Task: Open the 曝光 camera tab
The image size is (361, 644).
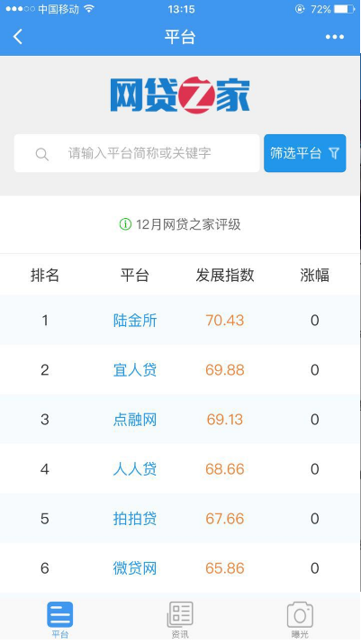Action: pyautogui.click(x=300, y=619)
